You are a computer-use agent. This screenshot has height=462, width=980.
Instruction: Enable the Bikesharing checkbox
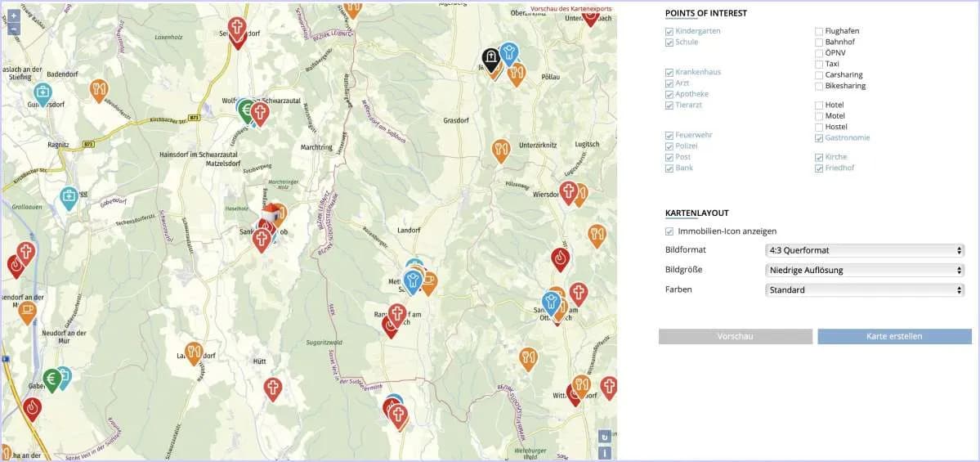coord(819,87)
